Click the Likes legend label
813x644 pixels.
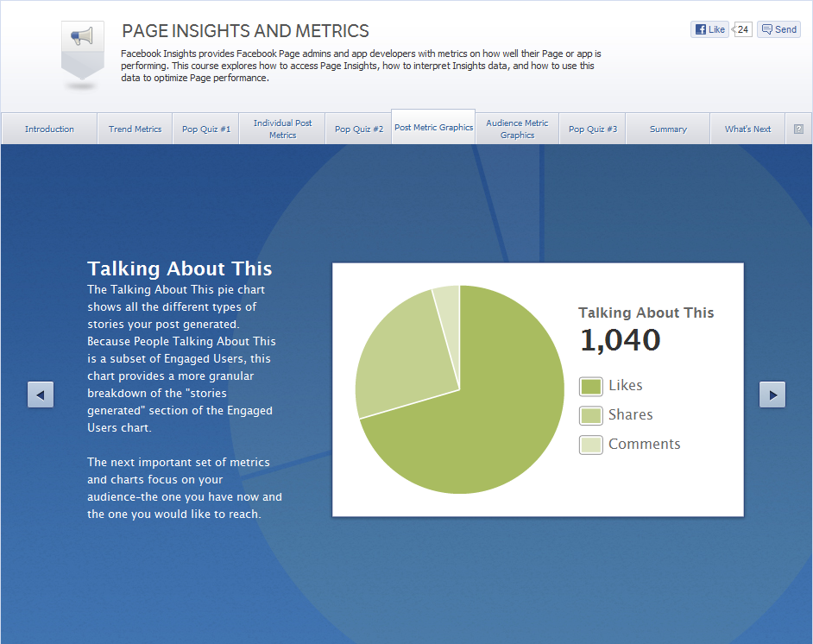[626, 385]
